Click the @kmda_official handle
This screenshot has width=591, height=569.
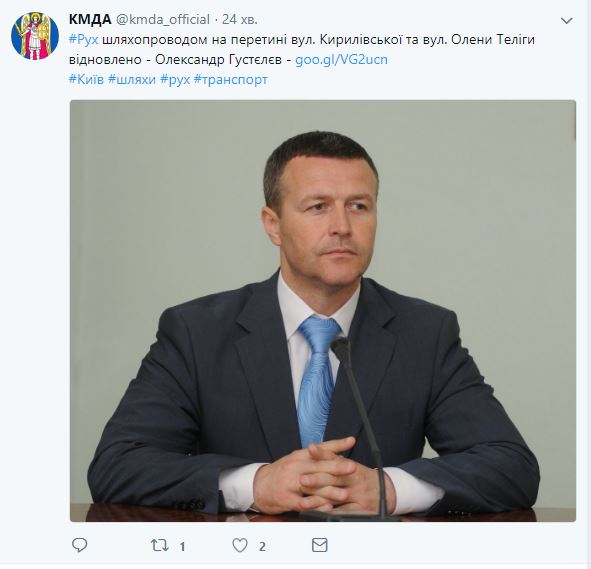coord(162,20)
